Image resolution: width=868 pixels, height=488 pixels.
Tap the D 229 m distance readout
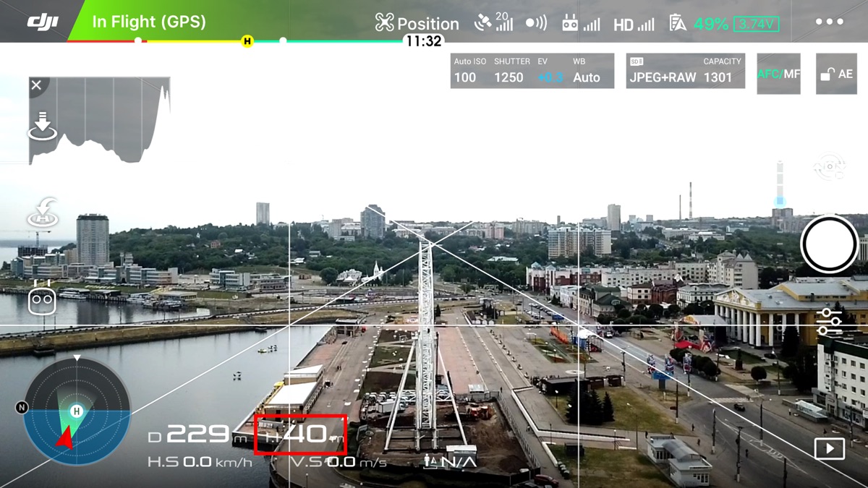click(x=197, y=435)
